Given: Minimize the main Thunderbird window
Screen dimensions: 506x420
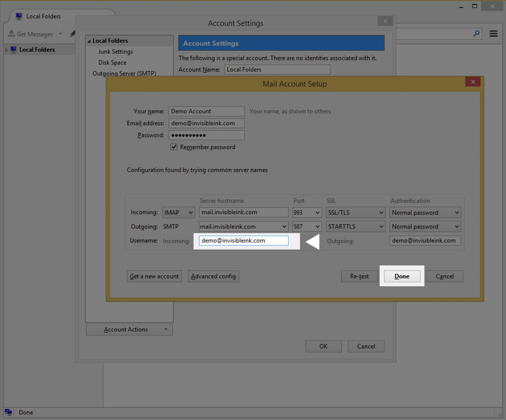Looking at the screenshot, I should click(x=461, y=6).
